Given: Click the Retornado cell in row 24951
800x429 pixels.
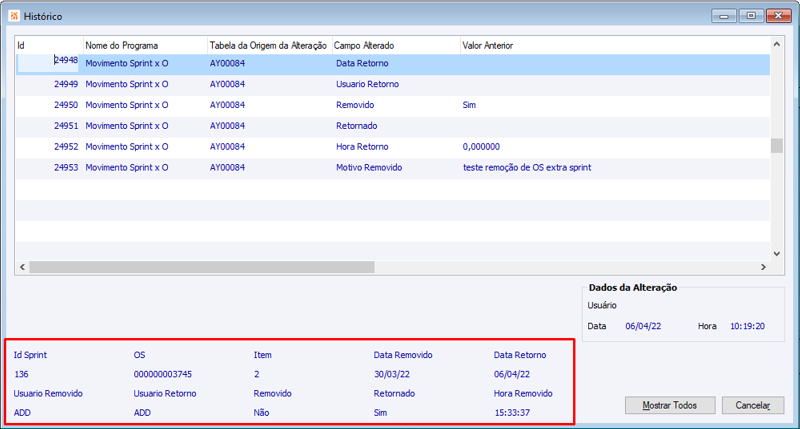Looking at the screenshot, I should 357,126.
